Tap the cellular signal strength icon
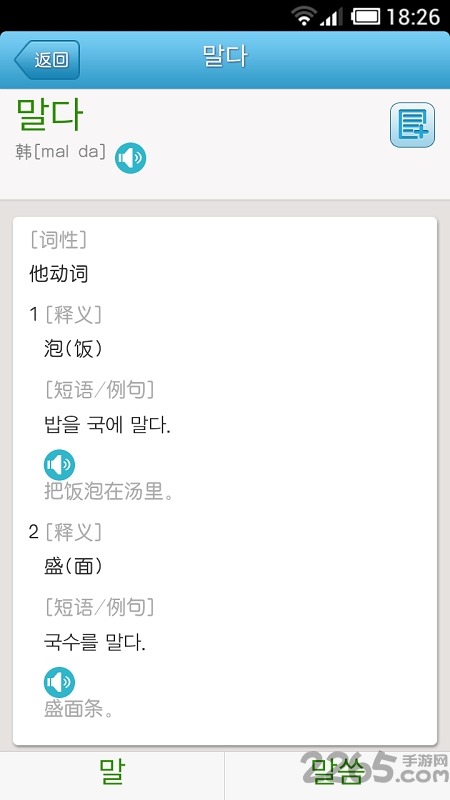This screenshot has height=800, width=450. pos(332,17)
